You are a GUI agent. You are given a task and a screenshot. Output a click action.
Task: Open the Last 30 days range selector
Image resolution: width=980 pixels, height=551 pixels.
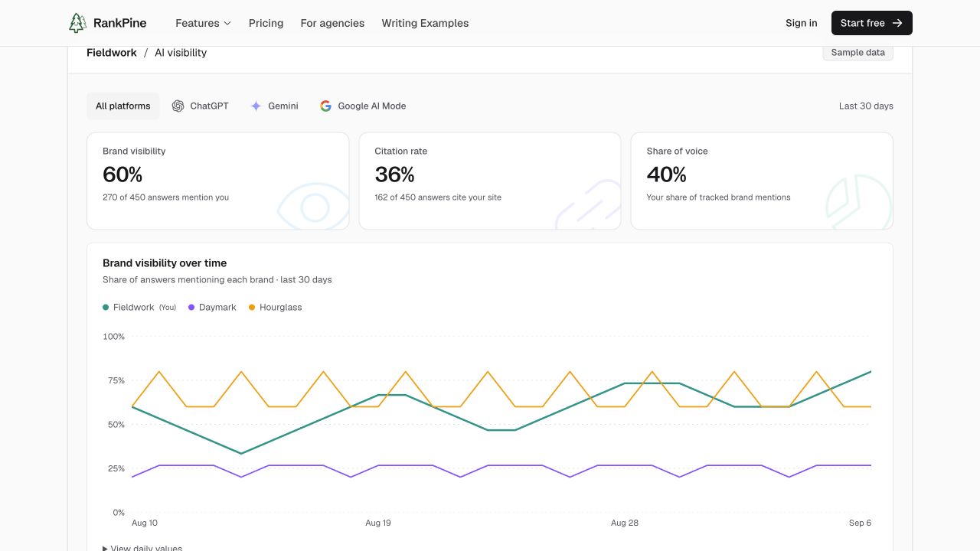click(866, 106)
